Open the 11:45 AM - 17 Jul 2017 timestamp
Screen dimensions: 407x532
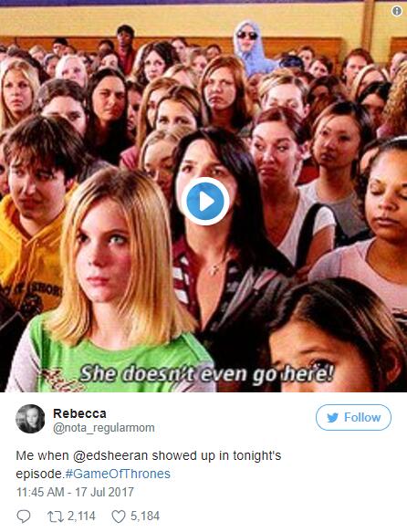click(x=75, y=492)
